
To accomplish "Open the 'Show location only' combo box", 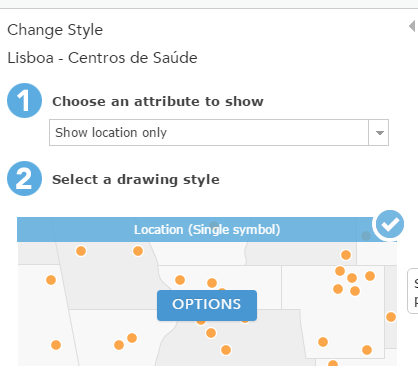I will (x=219, y=133).
